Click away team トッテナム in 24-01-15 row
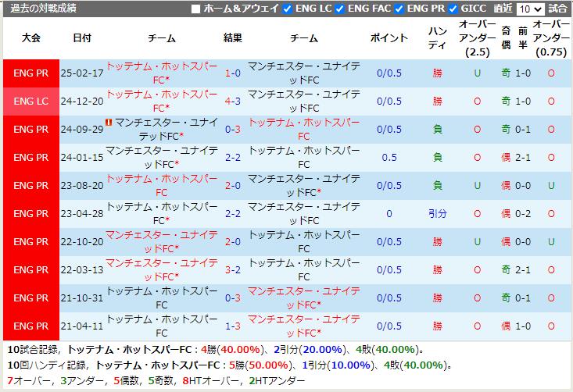 [x=303, y=158]
